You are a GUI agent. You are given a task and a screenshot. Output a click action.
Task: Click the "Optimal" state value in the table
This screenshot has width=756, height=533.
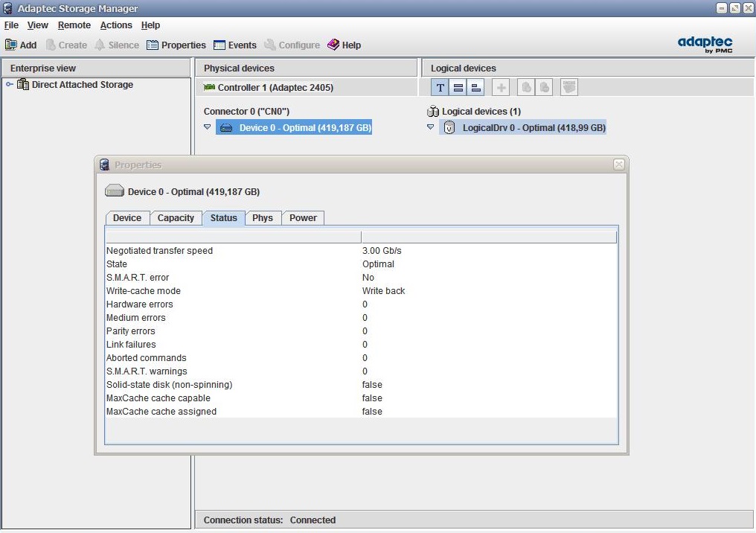coord(378,264)
